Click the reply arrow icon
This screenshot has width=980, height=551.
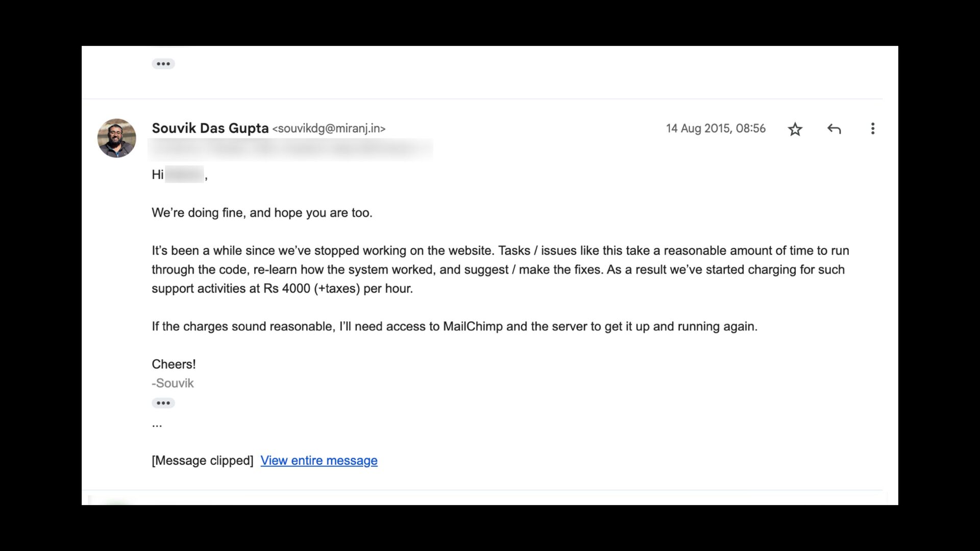834,129
